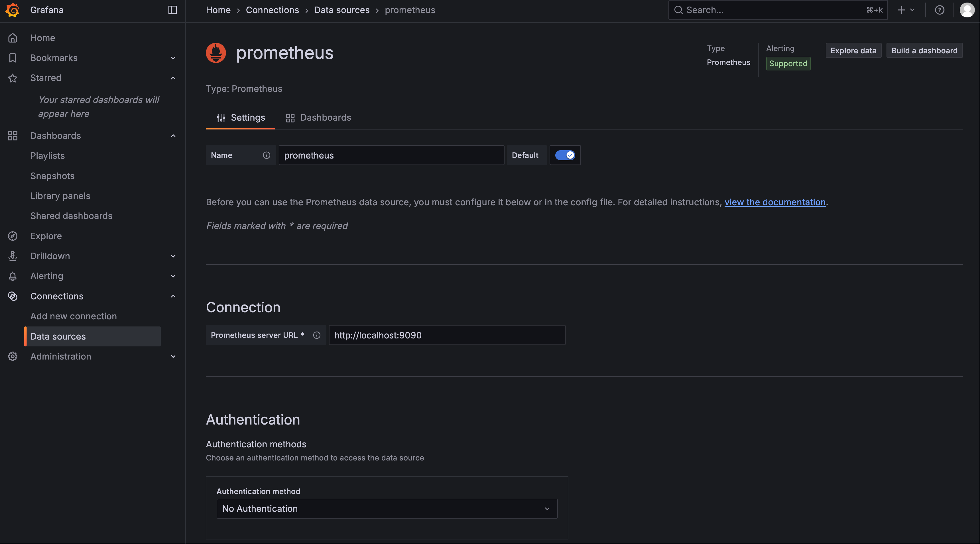Viewport: 980px width, 544px height.
Task: Click the Home house icon in sidebar
Action: pyautogui.click(x=13, y=38)
